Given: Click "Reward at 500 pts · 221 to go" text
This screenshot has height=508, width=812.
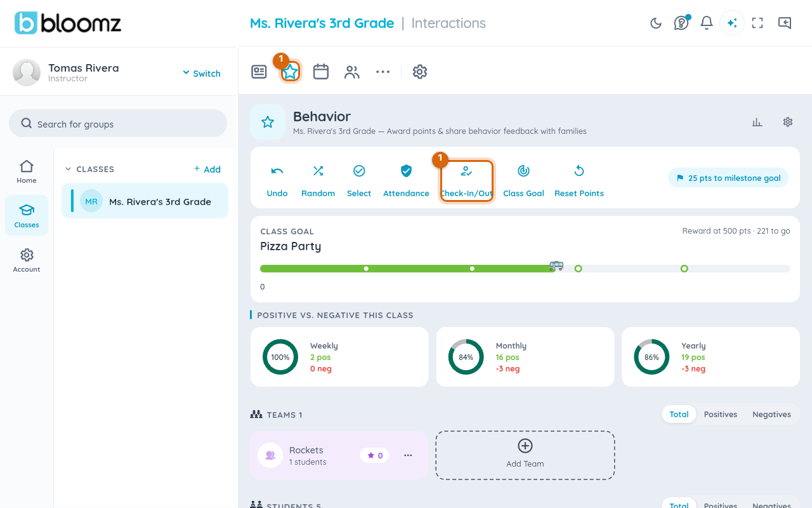Looking at the screenshot, I should (736, 231).
